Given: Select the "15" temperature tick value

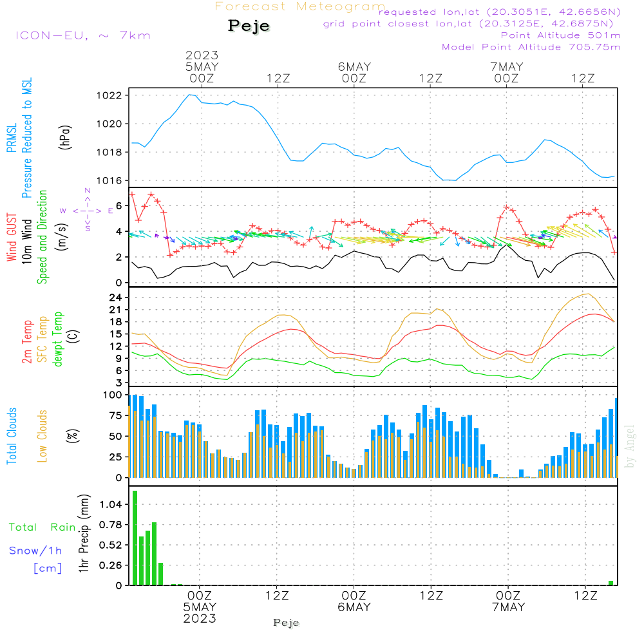Looking at the screenshot, I should (116, 334).
